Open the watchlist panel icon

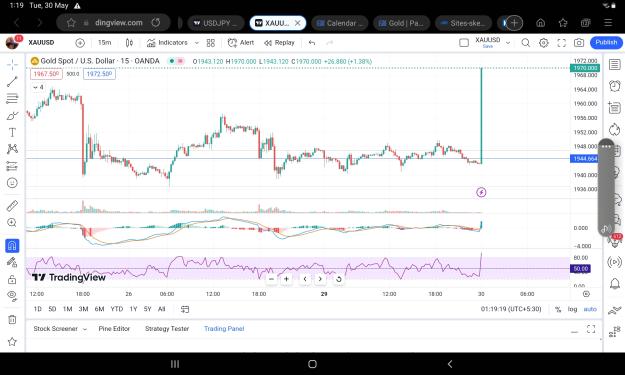coord(615,65)
